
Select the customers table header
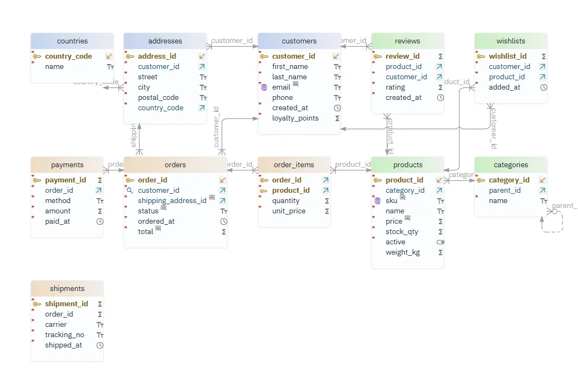click(299, 41)
